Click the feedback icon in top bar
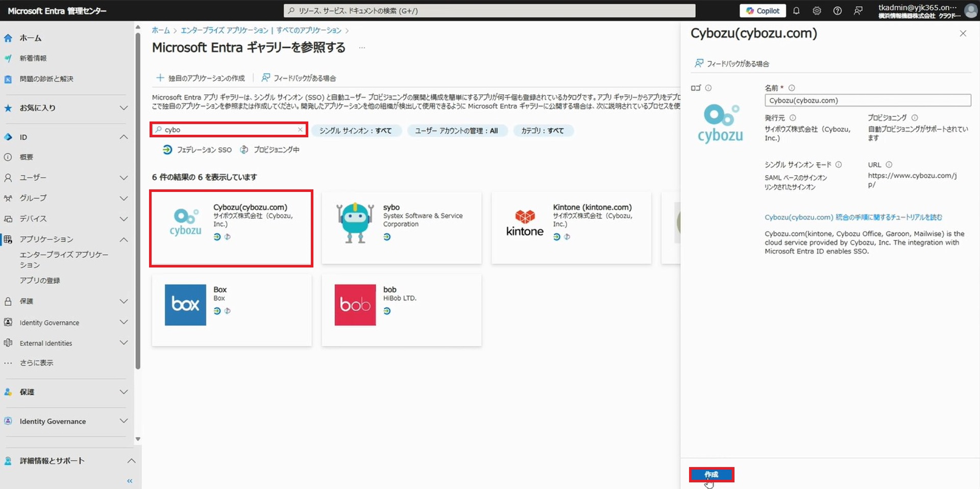The width and height of the screenshot is (980, 489). pyautogui.click(x=858, y=11)
